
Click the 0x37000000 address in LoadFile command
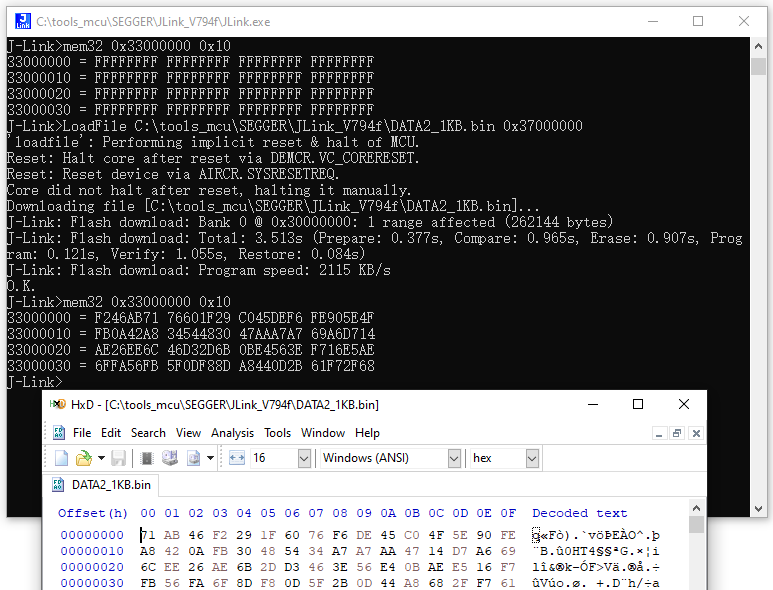[543, 126]
